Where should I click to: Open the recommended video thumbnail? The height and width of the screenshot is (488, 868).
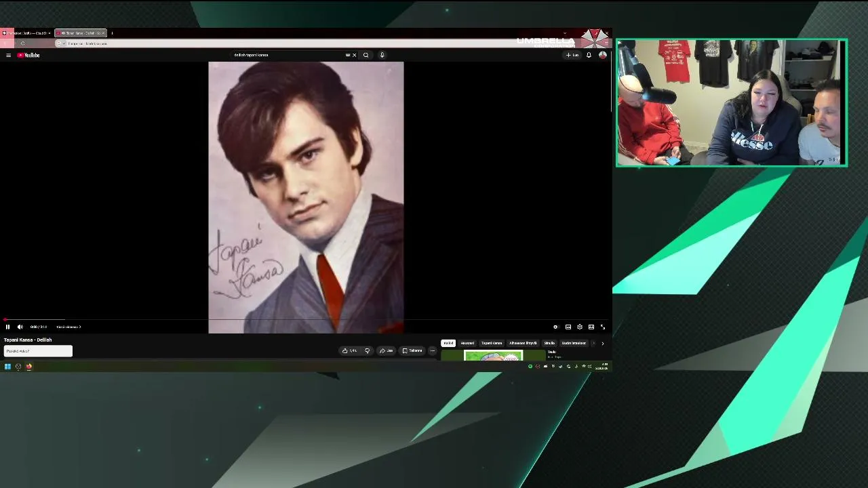coord(494,355)
